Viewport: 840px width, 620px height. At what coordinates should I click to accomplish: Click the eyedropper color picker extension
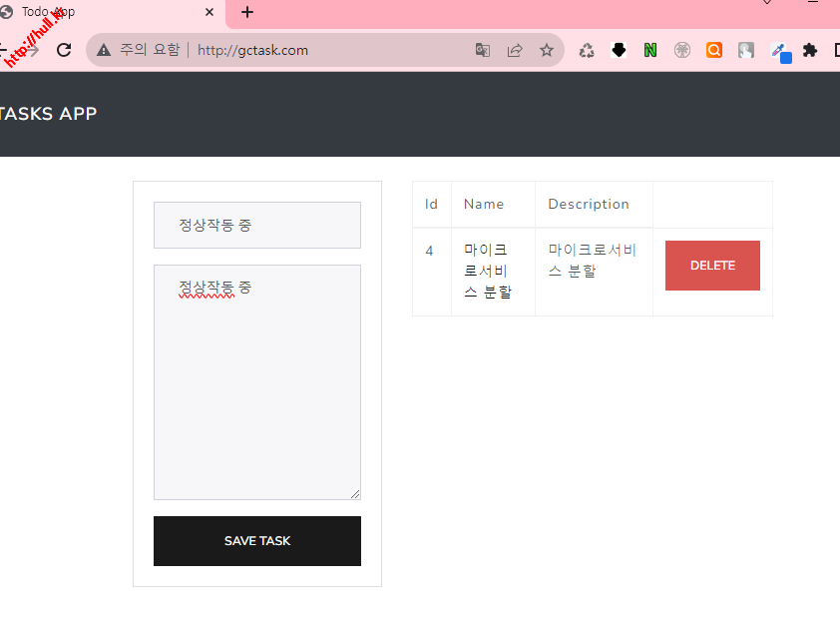(779, 51)
